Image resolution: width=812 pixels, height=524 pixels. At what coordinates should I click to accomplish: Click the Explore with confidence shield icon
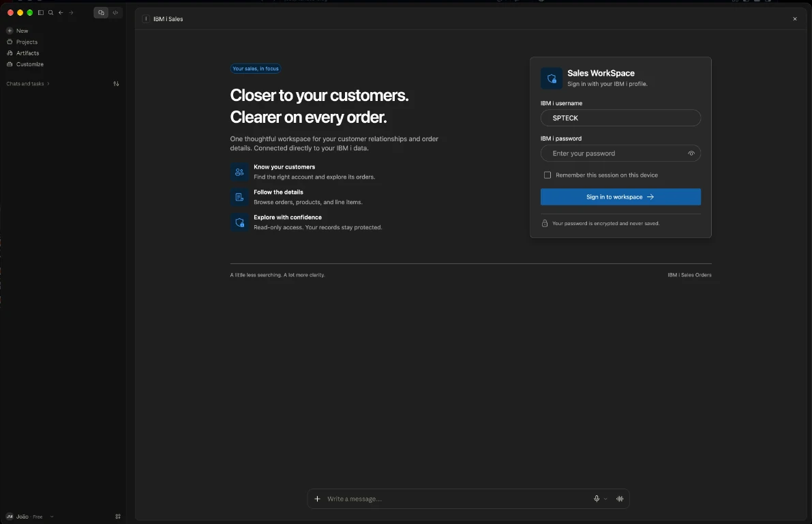pos(239,222)
